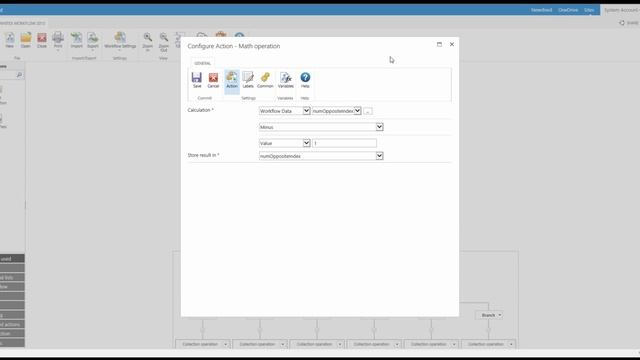Click the Close icon in background ribbon
This screenshot has width=640, height=360.
[42, 40]
